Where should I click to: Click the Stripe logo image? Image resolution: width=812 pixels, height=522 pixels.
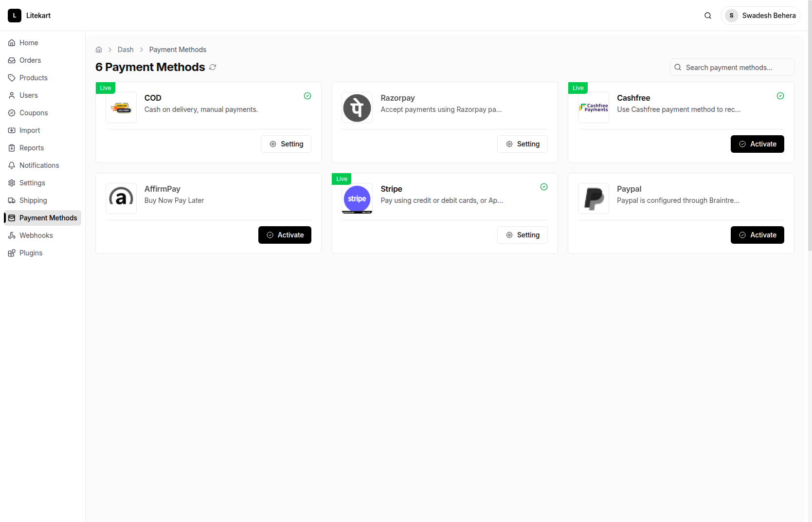pyautogui.click(x=357, y=198)
